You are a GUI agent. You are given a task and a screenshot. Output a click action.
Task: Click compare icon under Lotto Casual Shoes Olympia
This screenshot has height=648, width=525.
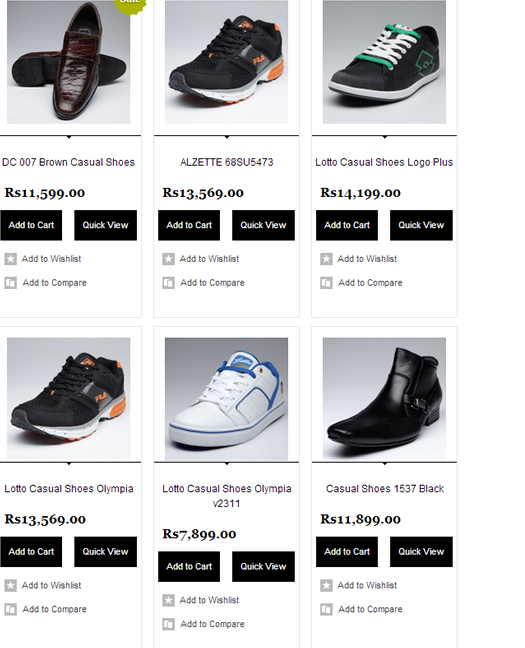pyautogui.click(x=11, y=610)
